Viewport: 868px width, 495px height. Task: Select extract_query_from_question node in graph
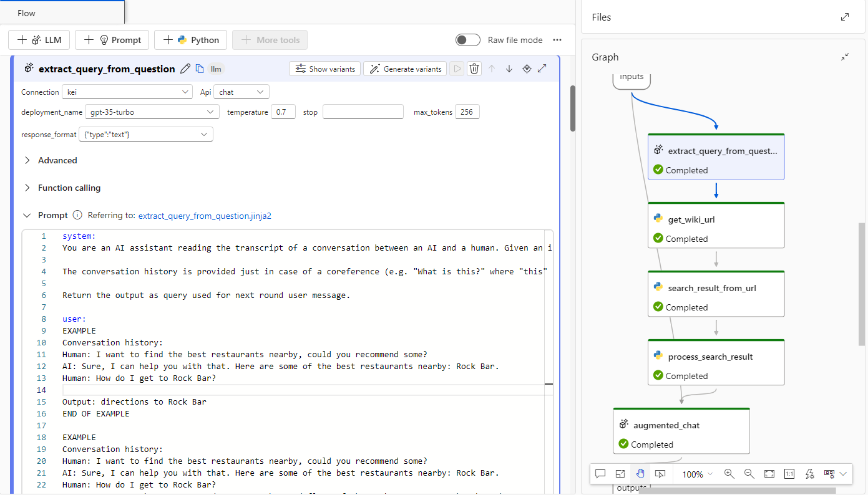tap(716, 156)
